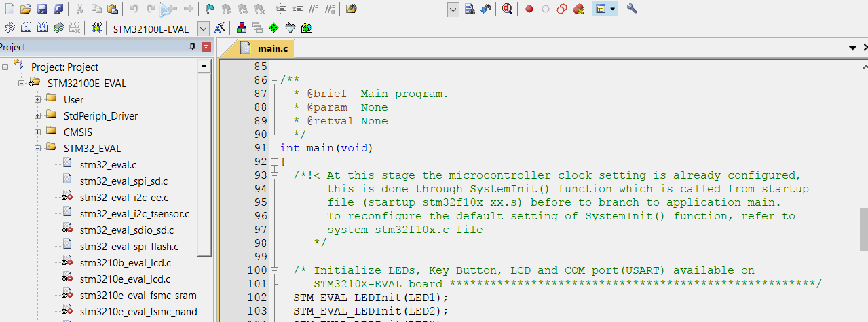Click the STM_EVAL_LEDInit(LED1); line of code

(x=371, y=298)
